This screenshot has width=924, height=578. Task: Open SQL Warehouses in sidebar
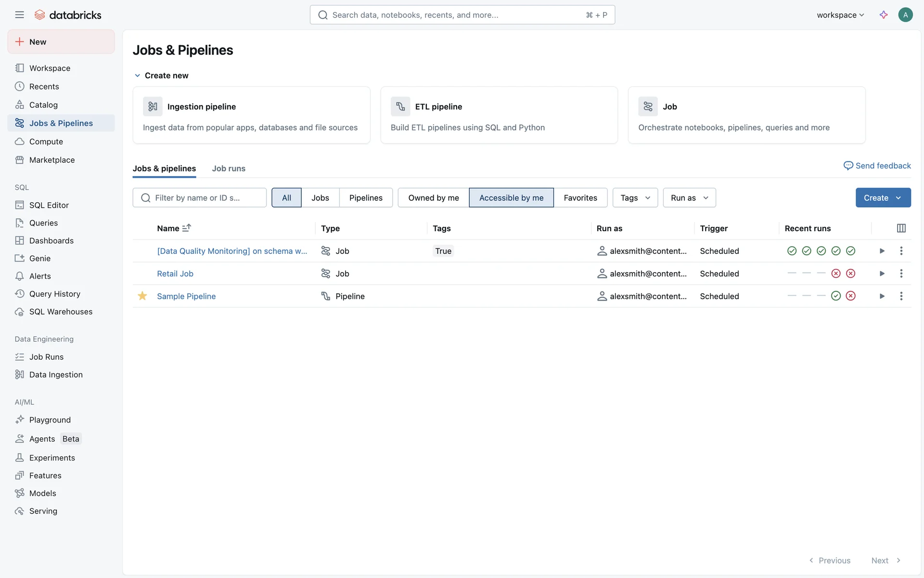tap(61, 312)
